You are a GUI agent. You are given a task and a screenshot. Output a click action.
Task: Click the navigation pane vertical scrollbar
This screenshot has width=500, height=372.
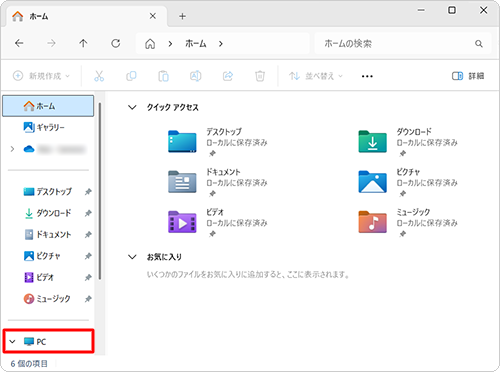click(100, 191)
